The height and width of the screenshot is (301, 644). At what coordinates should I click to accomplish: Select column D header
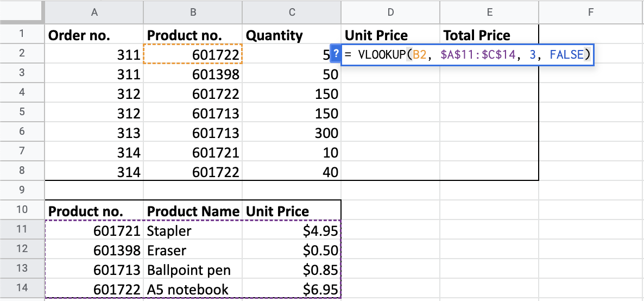tap(390, 12)
